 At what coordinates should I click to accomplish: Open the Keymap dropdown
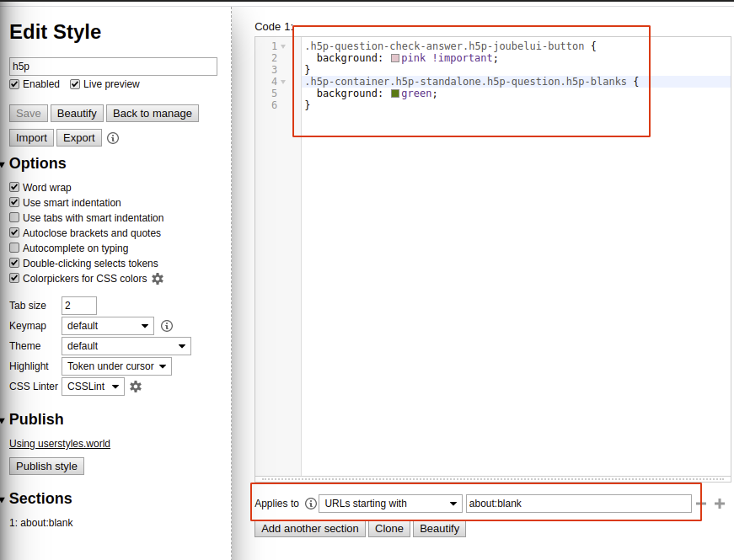click(x=108, y=326)
